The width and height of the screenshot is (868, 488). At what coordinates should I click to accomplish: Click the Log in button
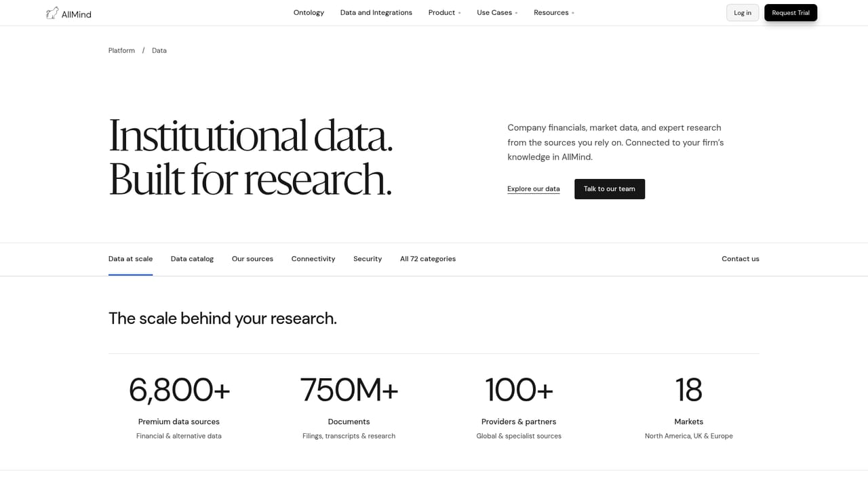[743, 13]
